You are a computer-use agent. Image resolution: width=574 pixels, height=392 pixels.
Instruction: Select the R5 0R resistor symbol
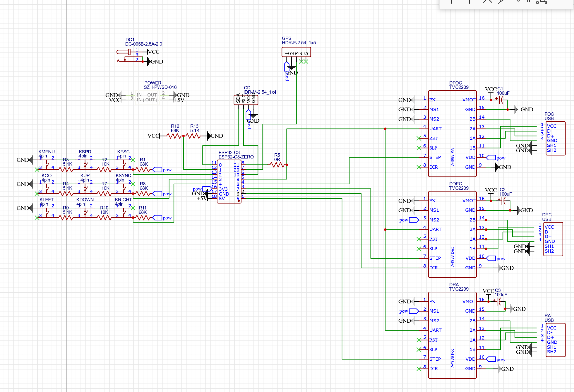278,165
